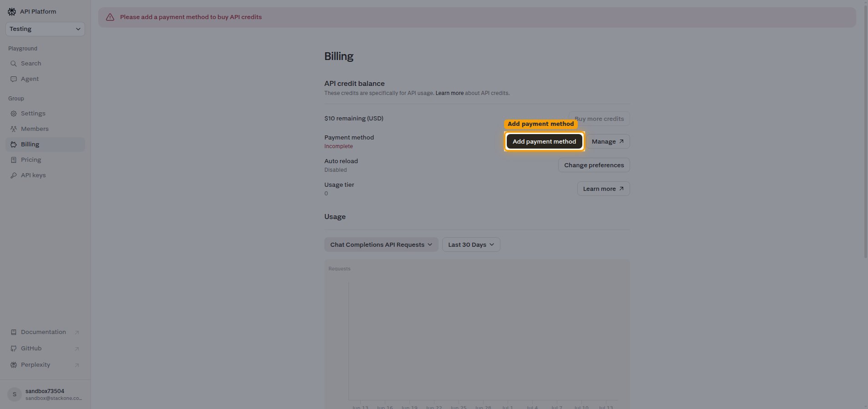Click the warning triangle icon in banner
The height and width of the screenshot is (409, 868).
(x=110, y=17)
